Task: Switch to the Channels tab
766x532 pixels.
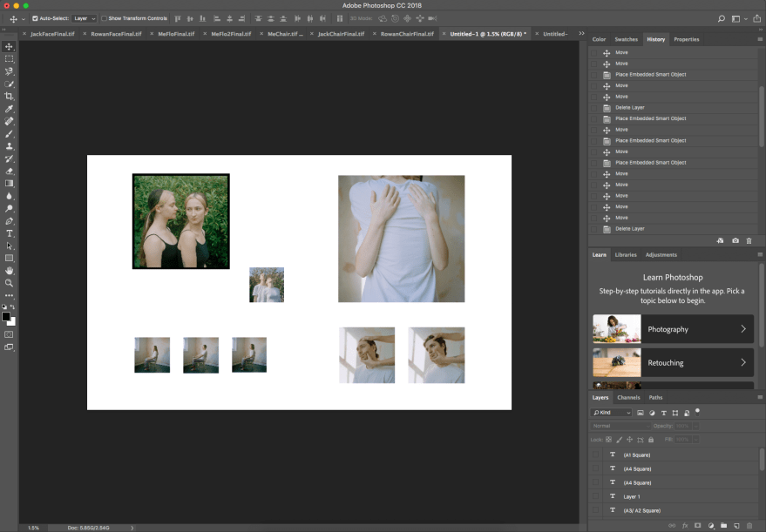Action: pyautogui.click(x=628, y=398)
